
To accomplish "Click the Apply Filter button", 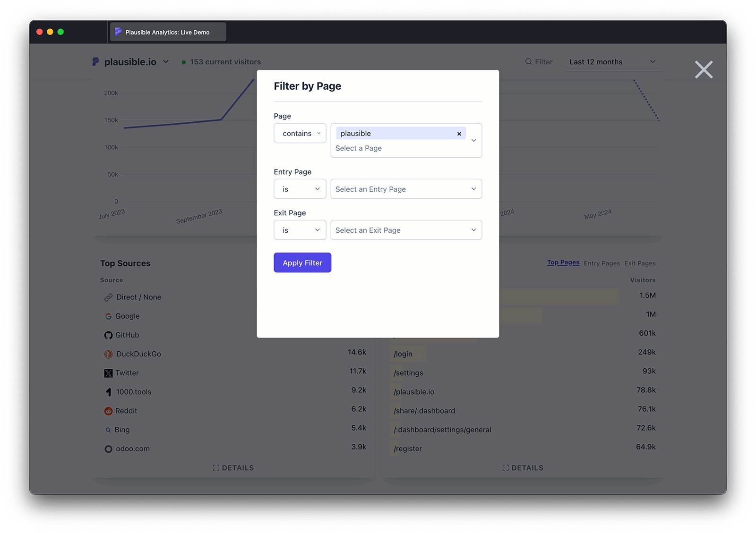I will click(x=302, y=263).
